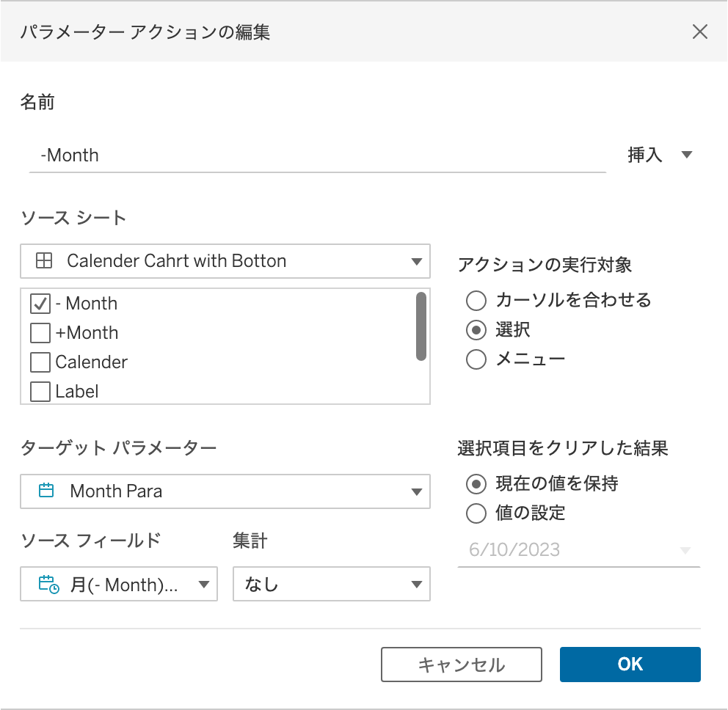Viewport: 728px width, 710px height.
Task: Check the +Month sheet checkbox
Action: coord(40,333)
